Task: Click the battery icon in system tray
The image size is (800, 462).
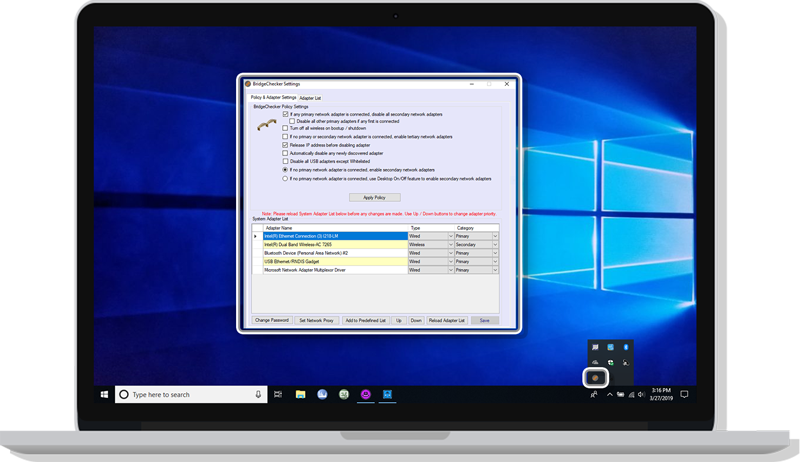Action: click(620, 395)
